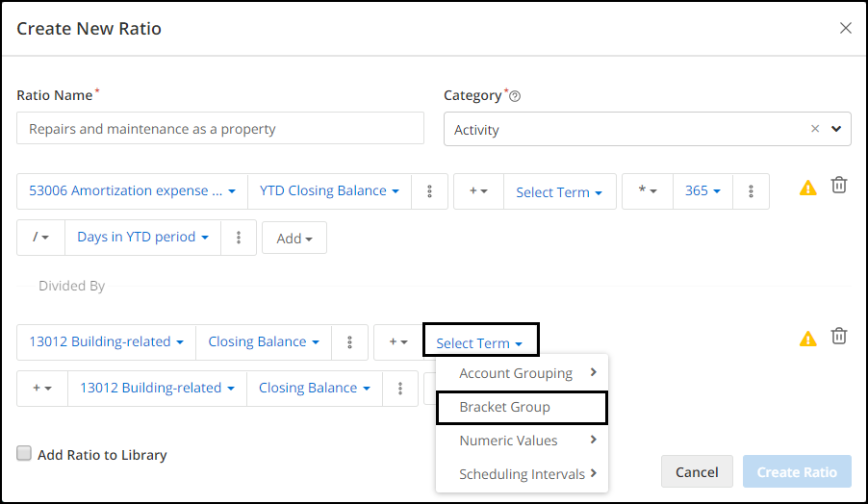This screenshot has width=868, height=504.
Task: Expand the Category dropdown arrow
Action: tap(836, 129)
